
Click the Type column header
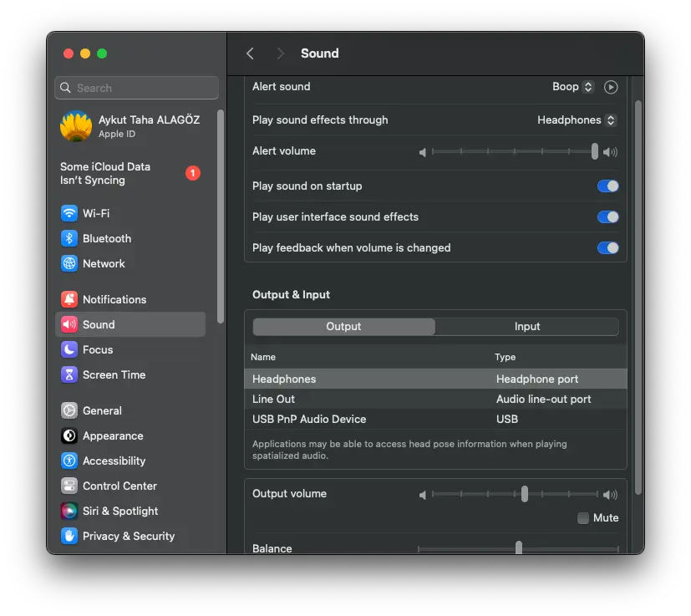pyautogui.click(x=505, y=357)
